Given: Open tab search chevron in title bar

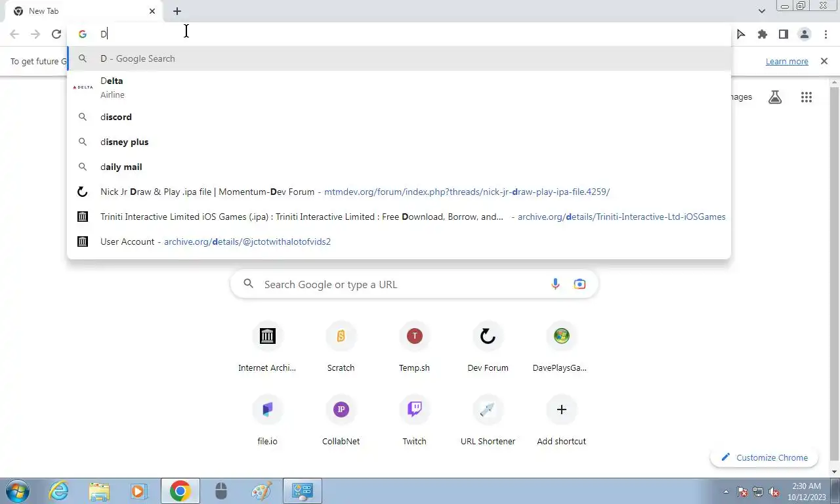Looking at the screenshot, I should click(761, 11).
